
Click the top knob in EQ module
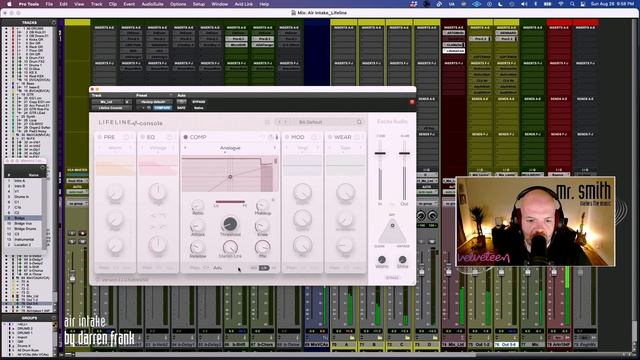(x=158, y=193)
